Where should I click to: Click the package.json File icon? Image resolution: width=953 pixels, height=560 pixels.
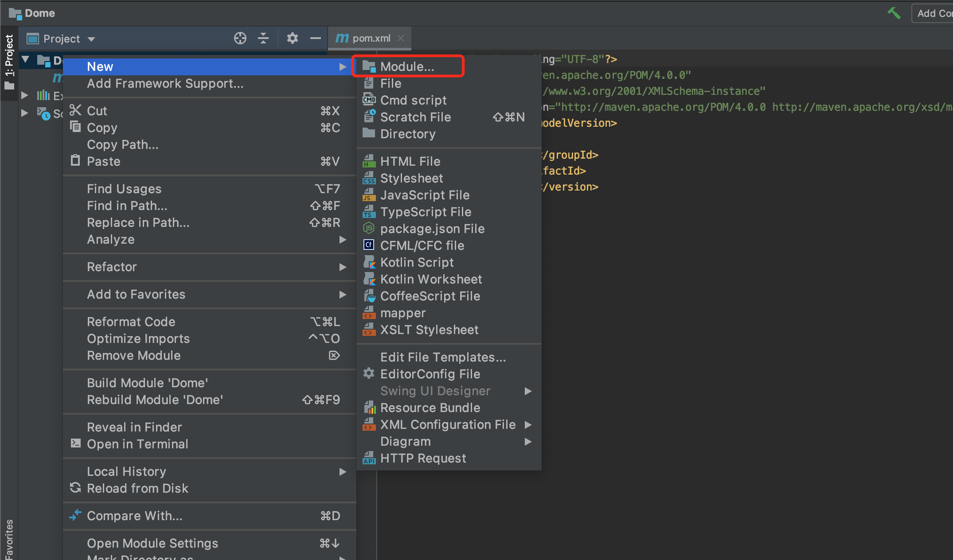pos(369,228)
